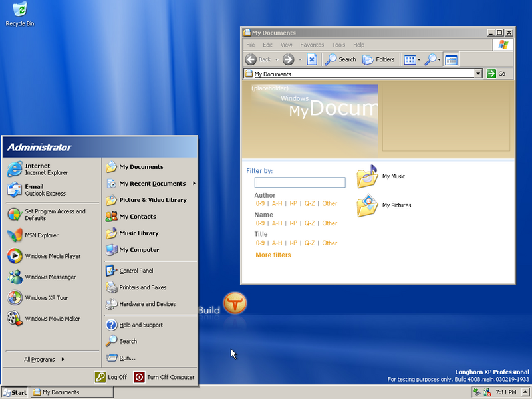Screen dimensions: 532x399
Task: Launch Windows Media Player
Action: [x=53, y=256]
